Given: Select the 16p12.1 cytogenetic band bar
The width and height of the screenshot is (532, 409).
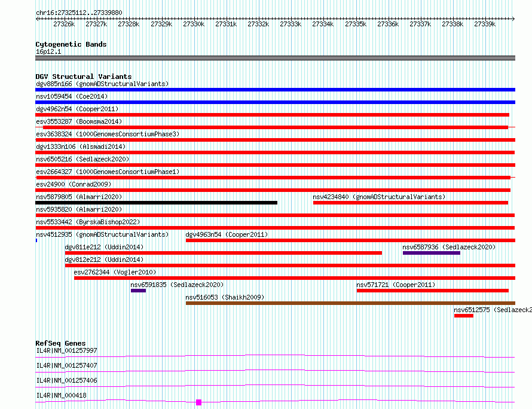Looking at the screenshot, I should [275, 58].
